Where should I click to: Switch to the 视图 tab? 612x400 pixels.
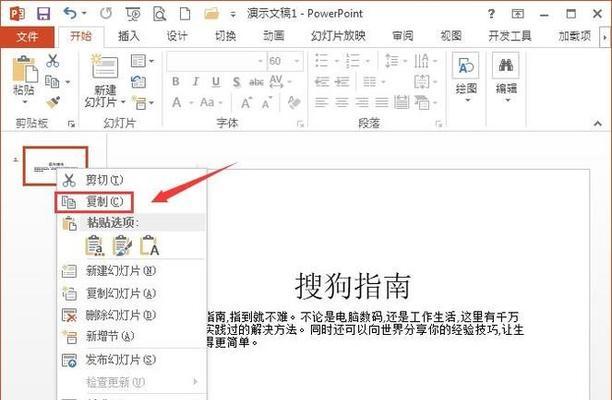[x=451, y=36]
